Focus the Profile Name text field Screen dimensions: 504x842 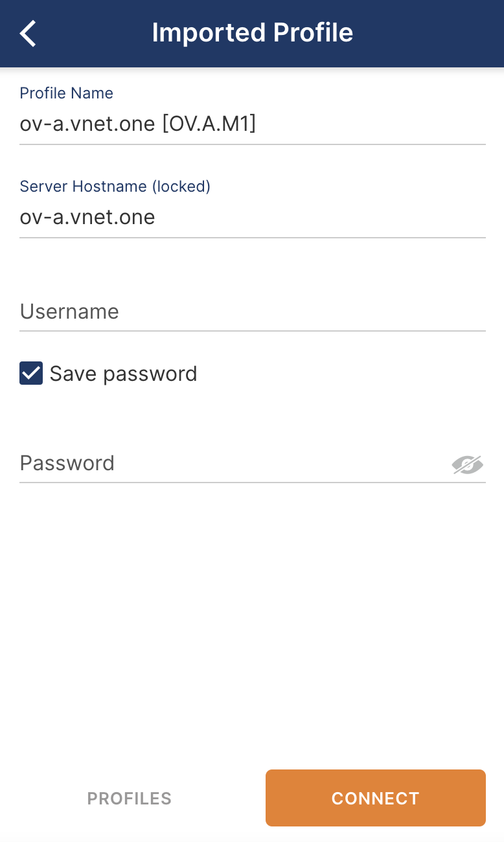253,124
